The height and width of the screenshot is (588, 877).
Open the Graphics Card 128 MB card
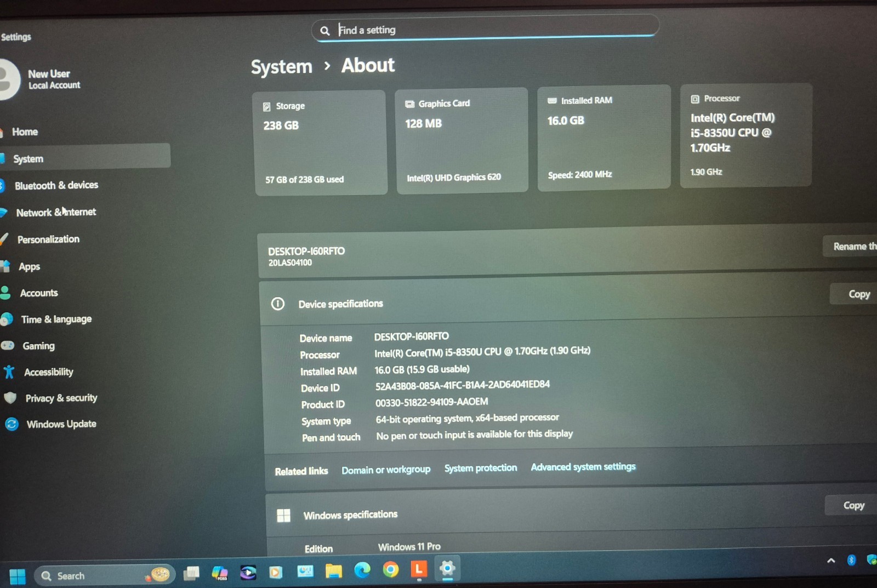[x=462, y=140]
